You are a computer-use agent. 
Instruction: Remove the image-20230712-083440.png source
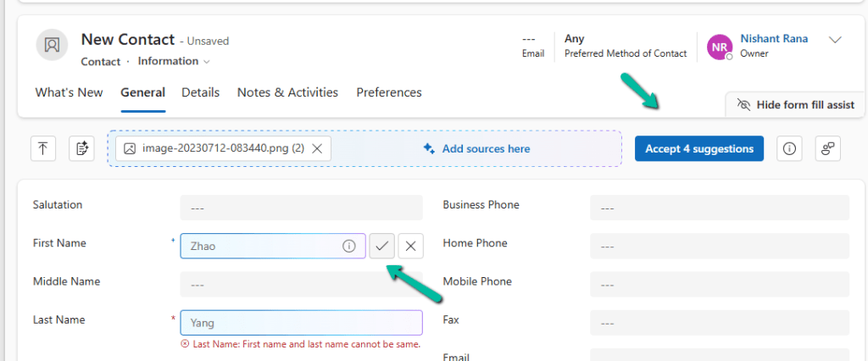tap(317, 148)
